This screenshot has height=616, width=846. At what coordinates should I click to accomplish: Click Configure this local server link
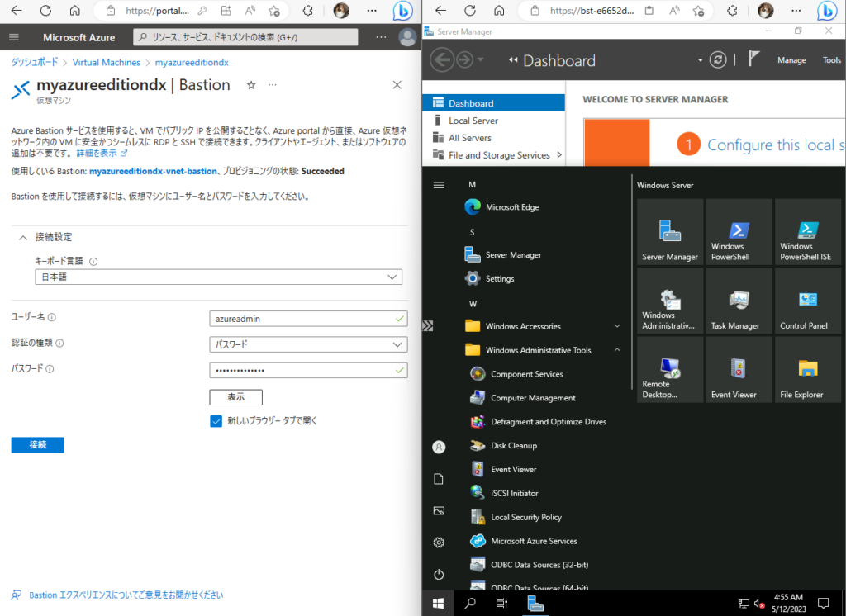point(776,145)
